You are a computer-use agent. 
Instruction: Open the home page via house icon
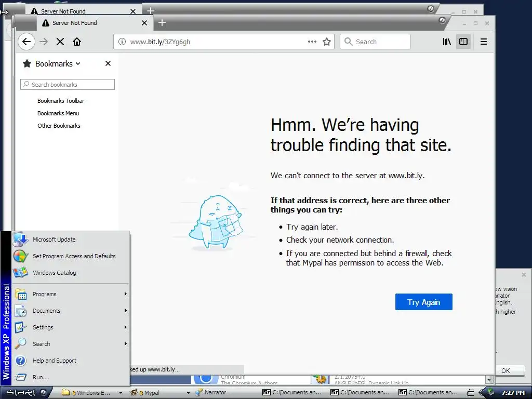click(77, 42)
